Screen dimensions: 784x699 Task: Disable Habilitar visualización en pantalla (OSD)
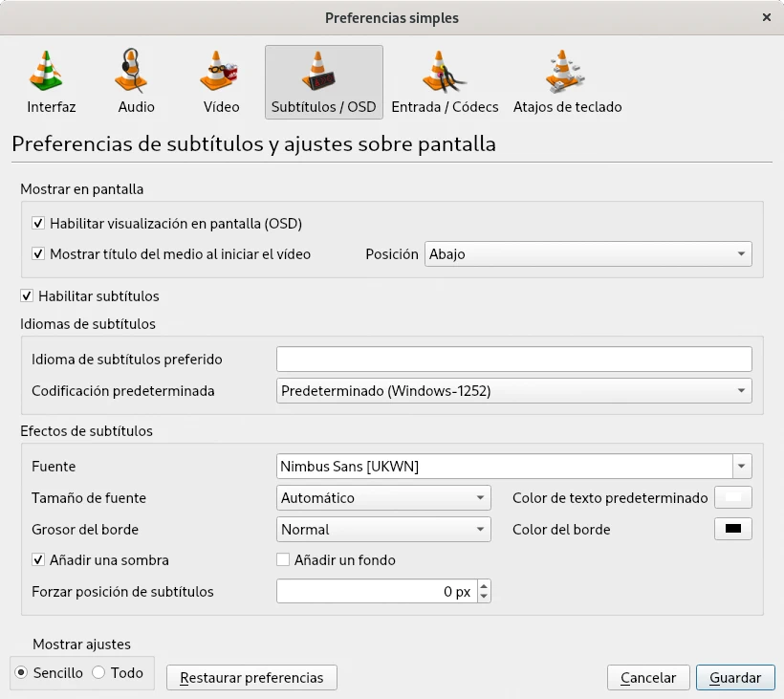click(38, 224)
